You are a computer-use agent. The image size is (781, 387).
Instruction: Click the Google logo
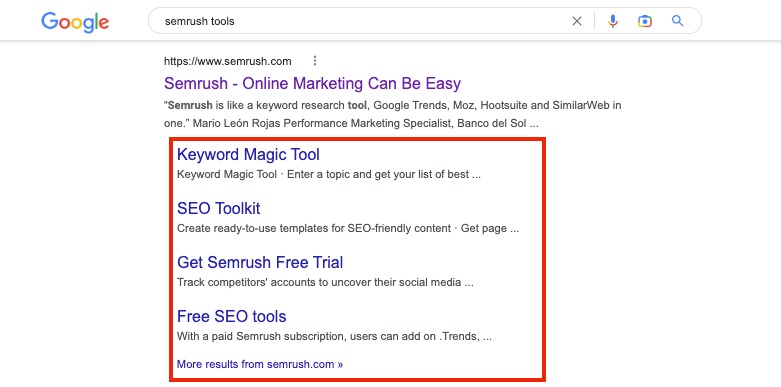coord(75,22)
